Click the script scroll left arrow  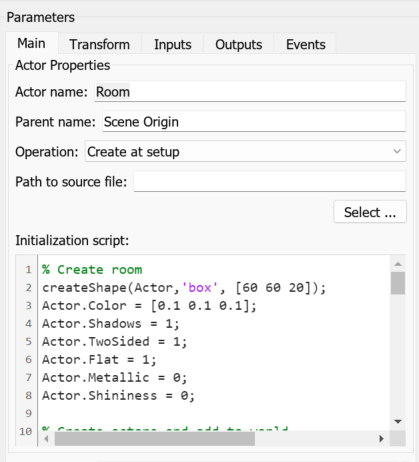46,439
